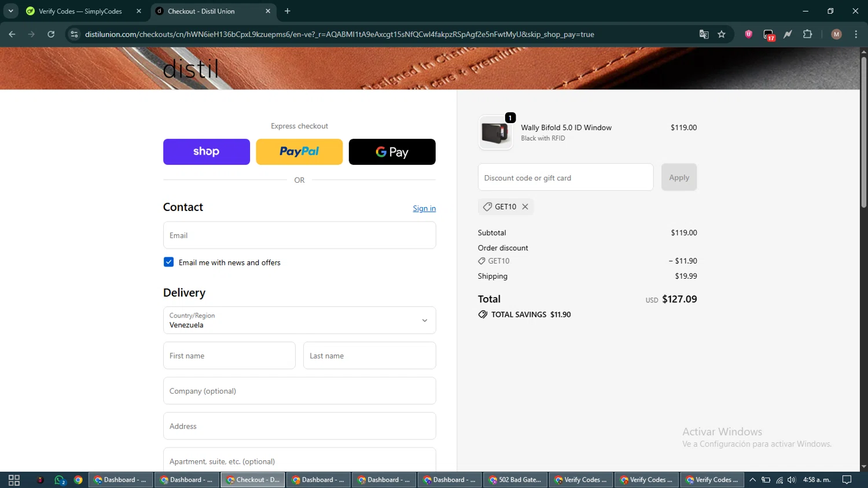Click the Shipping cost $19.99
This screenshot has height=488, width=868.
coord(686,276)
